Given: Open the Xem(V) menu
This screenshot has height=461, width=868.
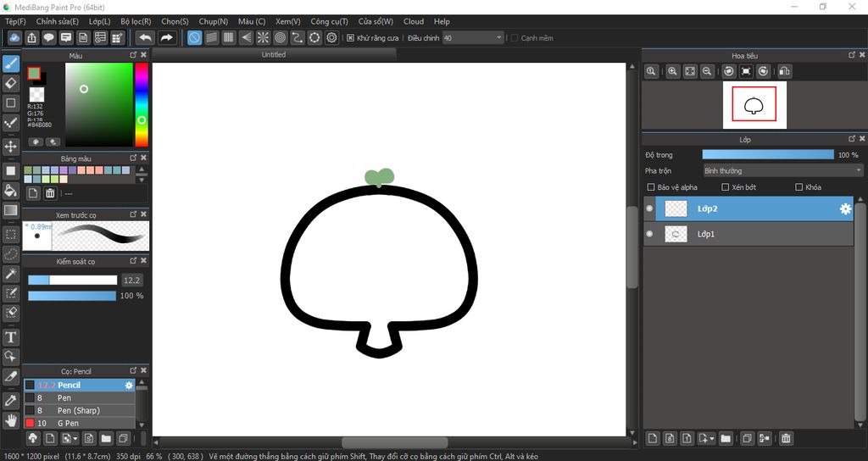Looking at the screenshot, I should (x=288, y=21).
